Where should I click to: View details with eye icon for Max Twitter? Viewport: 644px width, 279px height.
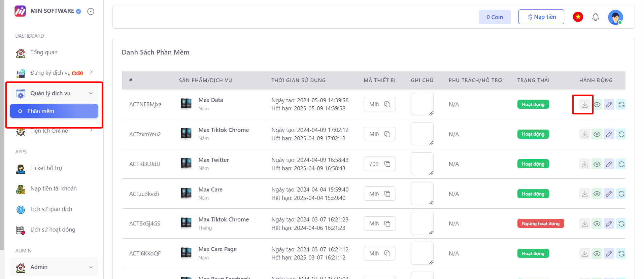tap(597, 164)
